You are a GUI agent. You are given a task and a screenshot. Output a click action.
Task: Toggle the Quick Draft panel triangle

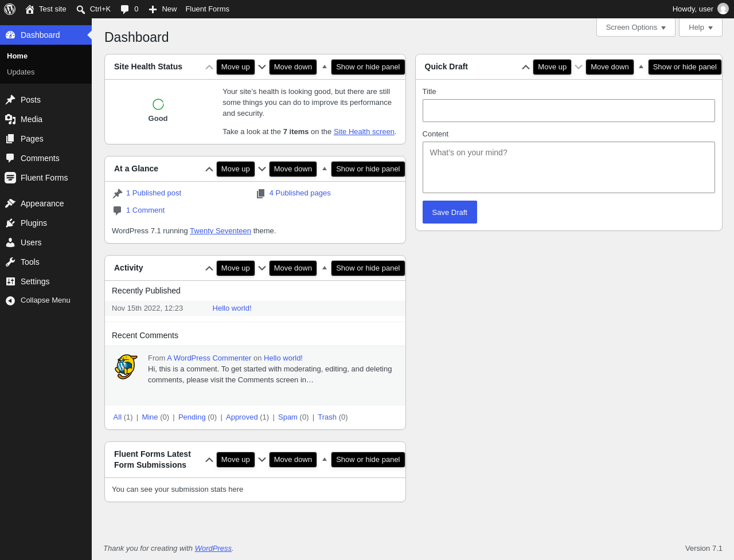click(641, 66)
